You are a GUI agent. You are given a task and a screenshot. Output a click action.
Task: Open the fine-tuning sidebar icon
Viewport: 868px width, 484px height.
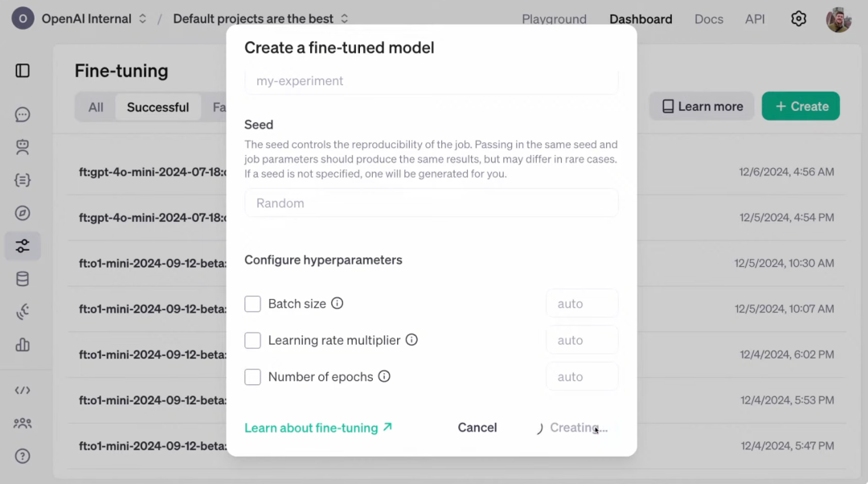(x=23, y=246)
